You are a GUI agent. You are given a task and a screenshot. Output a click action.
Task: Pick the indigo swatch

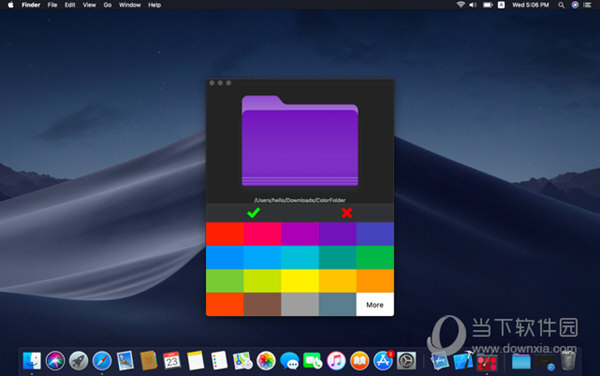[375, 234]
